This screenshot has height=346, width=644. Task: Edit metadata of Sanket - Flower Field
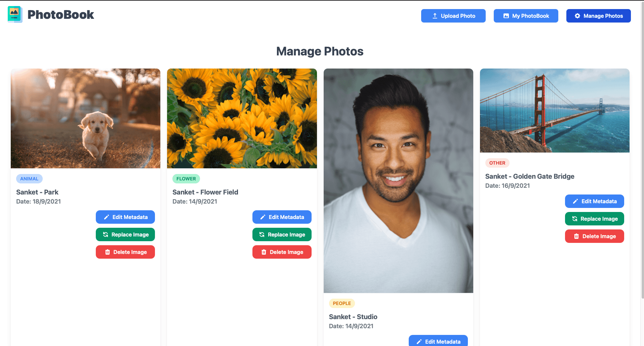tap(282, 217)
